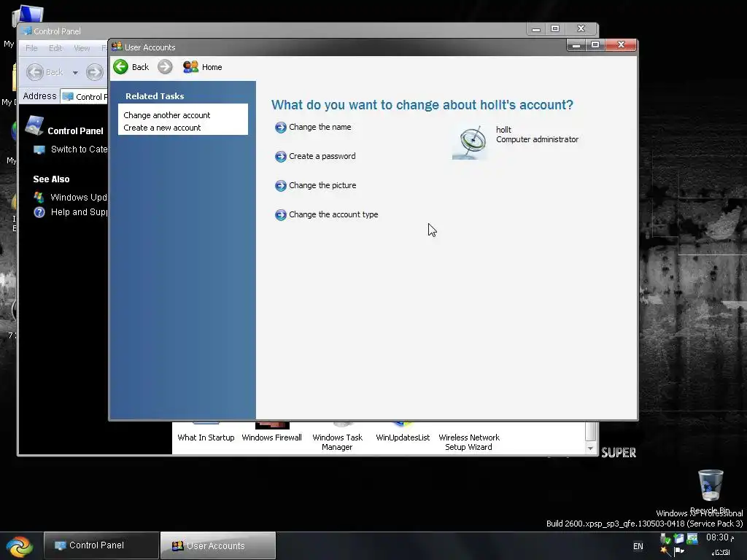The image size is (747, 560).
Task: Click hollt's account picture
Action: (470, 142)
